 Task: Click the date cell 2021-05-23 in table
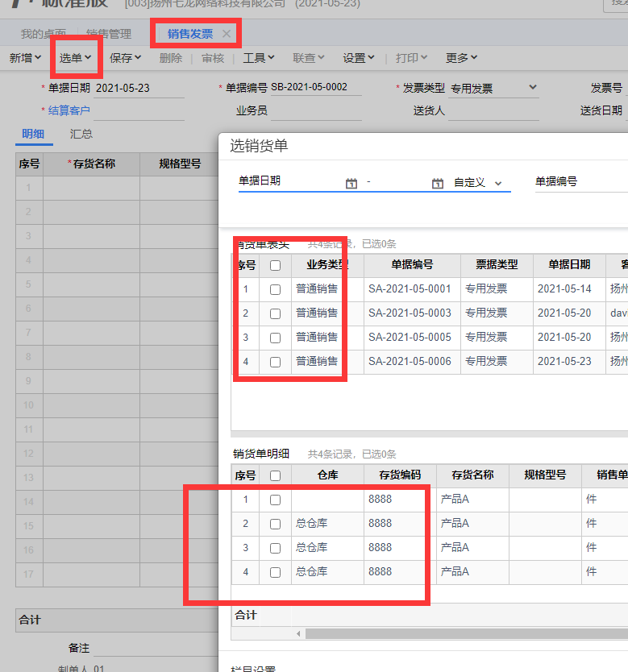[569, 362]
